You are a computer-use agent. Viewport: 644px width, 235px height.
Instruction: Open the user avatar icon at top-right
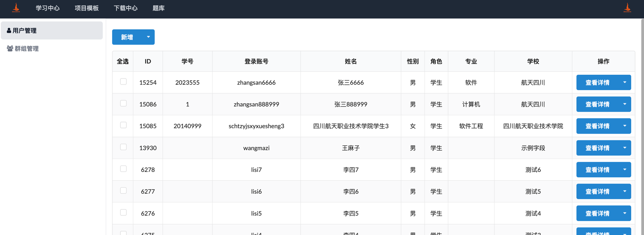(627, 8)
